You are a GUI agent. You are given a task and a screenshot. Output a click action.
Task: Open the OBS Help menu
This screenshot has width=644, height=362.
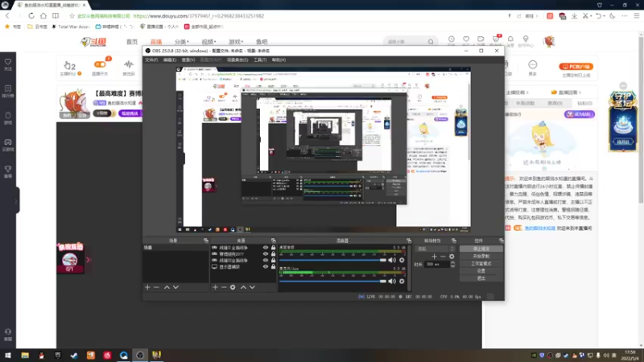(x=279, y=60)
